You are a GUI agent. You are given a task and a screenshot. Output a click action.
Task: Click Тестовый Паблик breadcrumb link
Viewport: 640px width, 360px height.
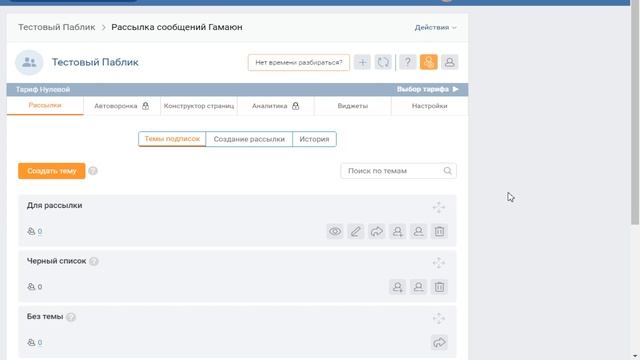click(x=57, y=27)
